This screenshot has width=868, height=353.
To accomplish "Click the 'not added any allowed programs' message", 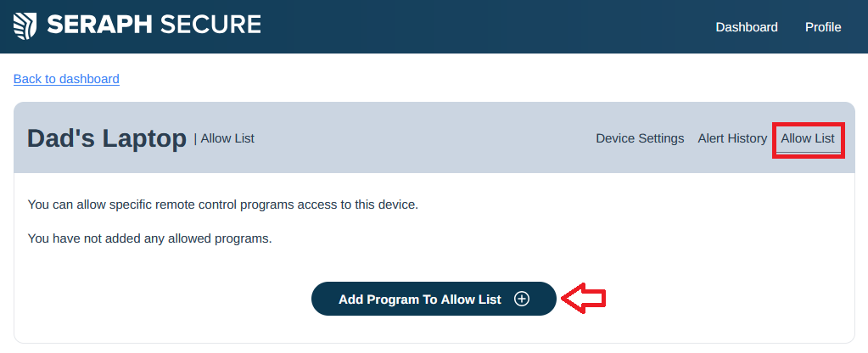I will click(149, 239).
